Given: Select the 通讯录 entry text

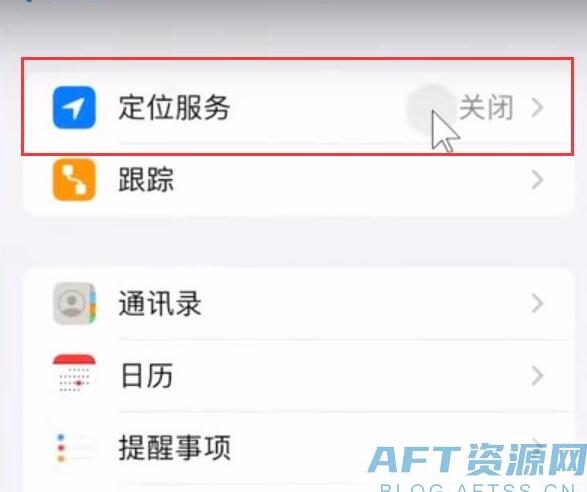Looking at the screenshot, I should pyautogui.click(x=160, y=303).
